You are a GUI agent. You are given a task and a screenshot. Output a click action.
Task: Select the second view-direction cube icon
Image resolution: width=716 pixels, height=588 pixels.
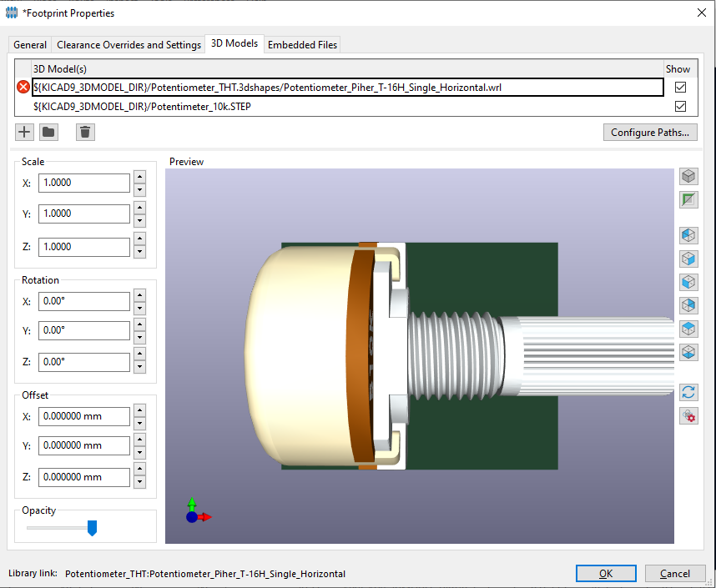pyautogui.click(x=688, y=259)
